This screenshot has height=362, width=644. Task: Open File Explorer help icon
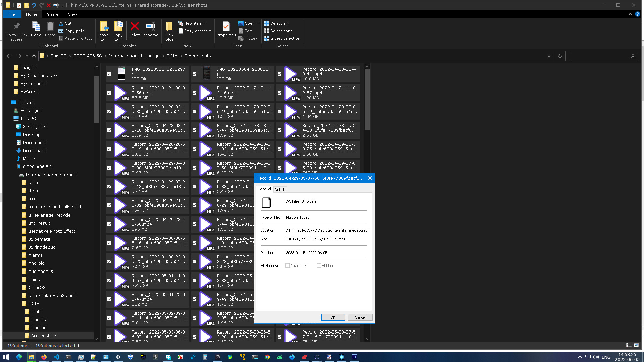pos(638,14)
